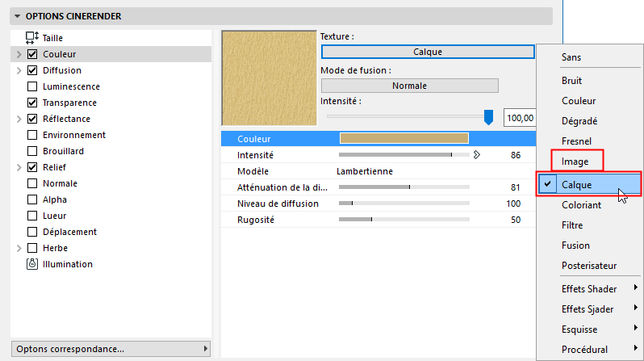This screenshot has width=644, height=361.
Task: Enable the Brouillard checkbox
Action: pos(32,151)
